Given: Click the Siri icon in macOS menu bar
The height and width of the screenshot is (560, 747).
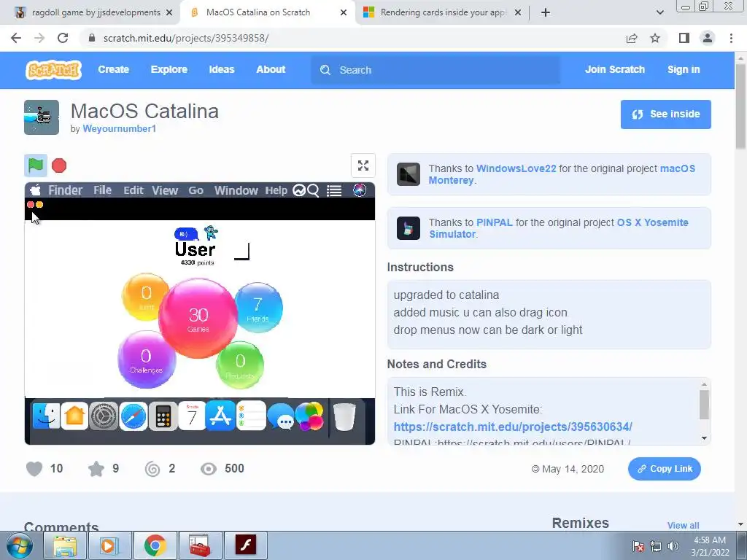Looking at the screenshot, I should pyautogui.click(x=360, y=190).
